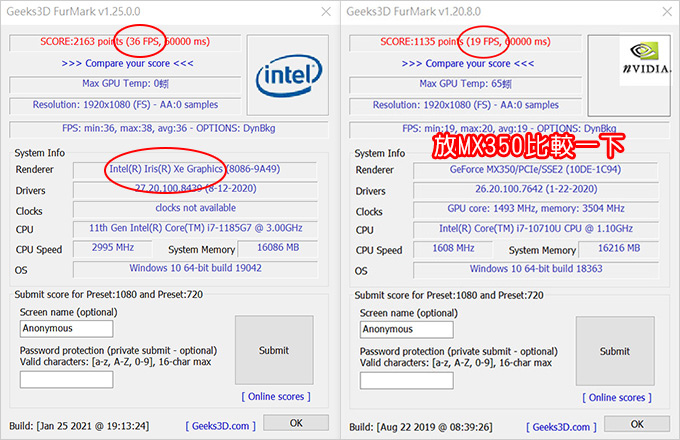The height and width of the screenshot is (440, 680).
Task: Click driver version 26.20.100.7642 field
Action: pos(535,189)
